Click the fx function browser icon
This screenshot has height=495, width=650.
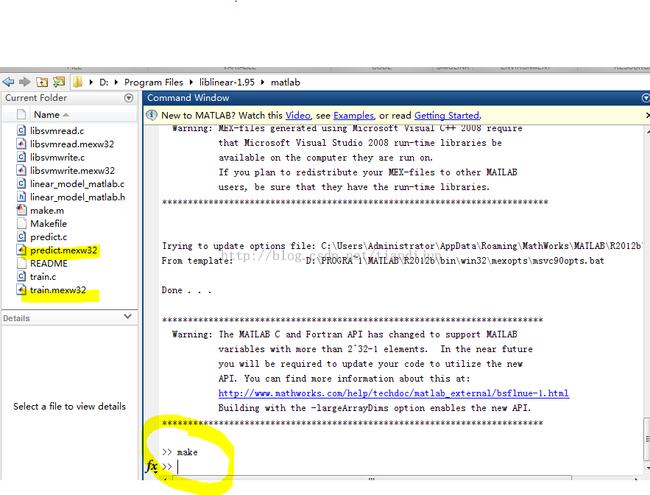coord(152,466)
